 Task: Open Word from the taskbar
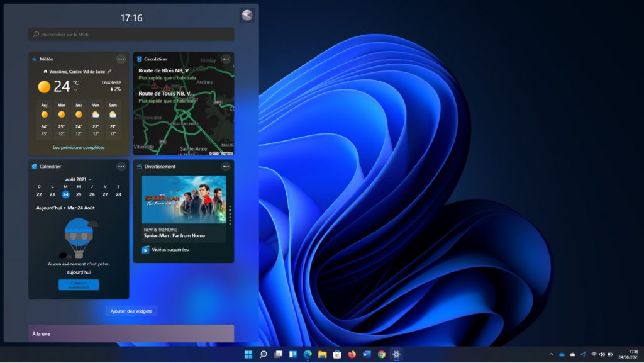367,354
